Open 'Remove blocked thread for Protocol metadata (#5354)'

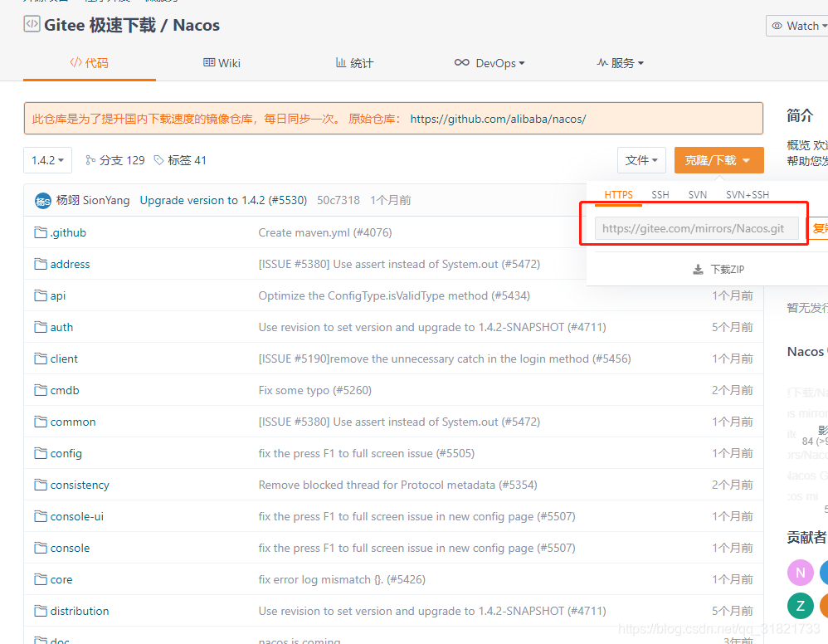(397, 485)
